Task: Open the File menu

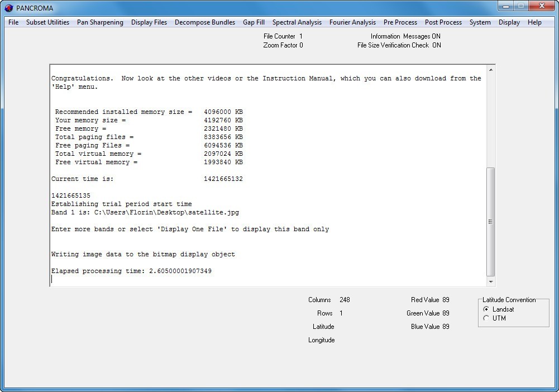Action: [12, 22]
